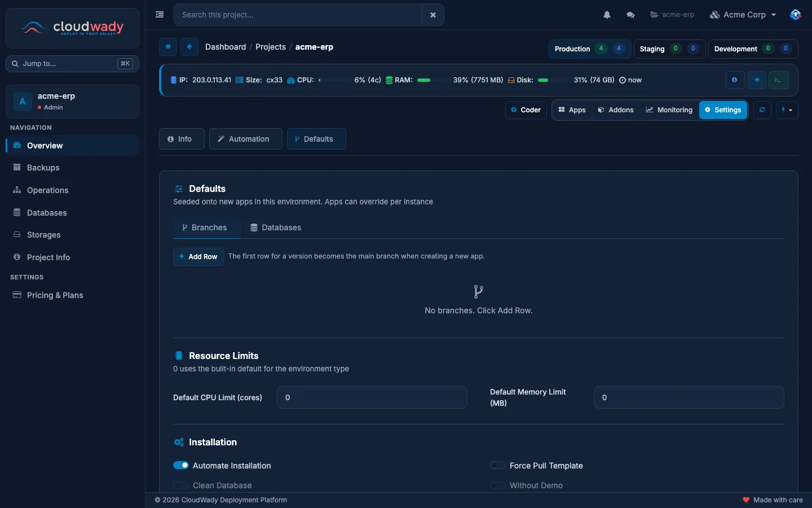Click the server info icon button
The height and width of the screenshot is (508, 812).
[x=735, y=80]
